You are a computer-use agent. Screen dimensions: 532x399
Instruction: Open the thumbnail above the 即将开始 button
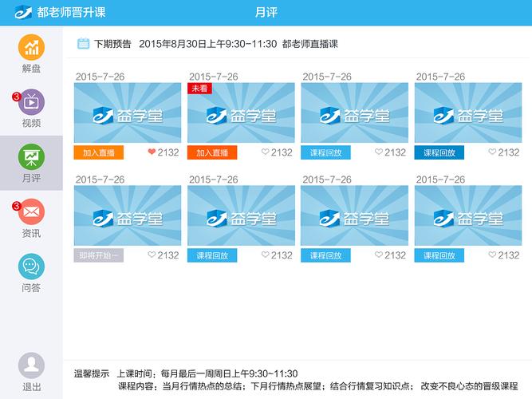(x=128, y=215)
